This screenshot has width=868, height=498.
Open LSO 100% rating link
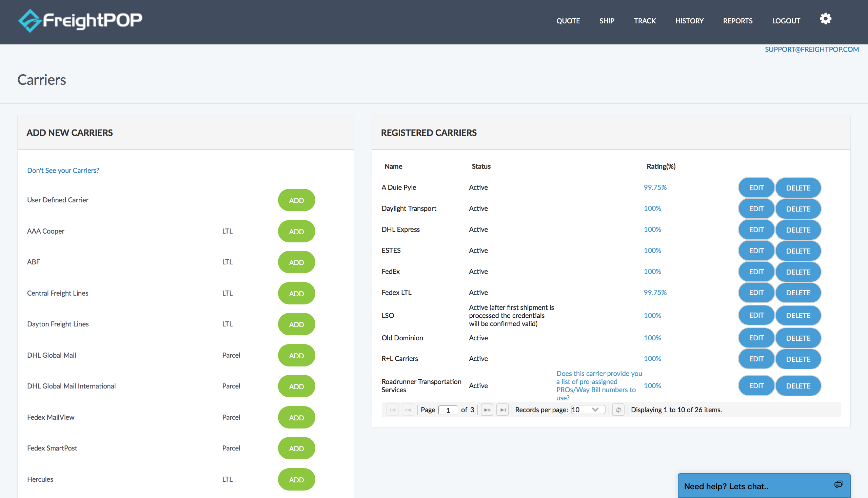(x=652, y=315)
